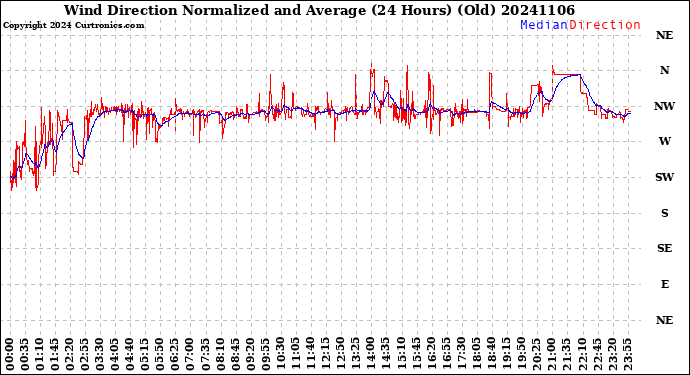Image resolution: width=690 pixels, height=375 pixels.
Task: Select the 'SW' axis label
Action: tap(664, 177)
